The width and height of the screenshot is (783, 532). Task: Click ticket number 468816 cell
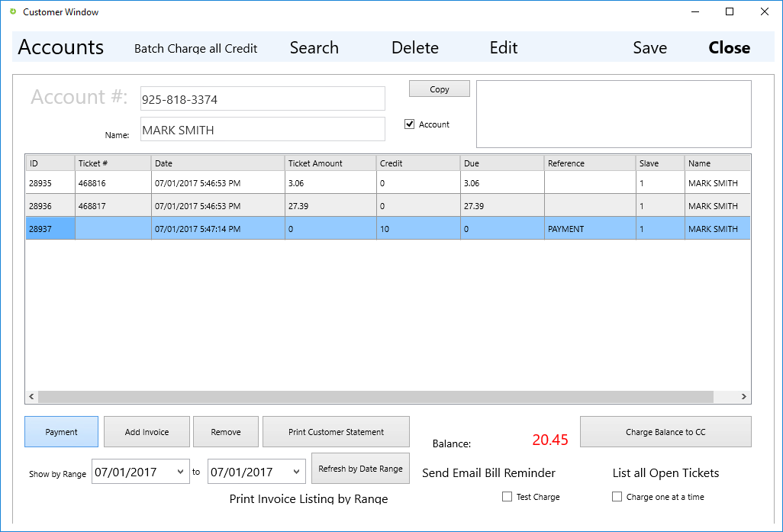pyautogui.click(x=114, y=183)
